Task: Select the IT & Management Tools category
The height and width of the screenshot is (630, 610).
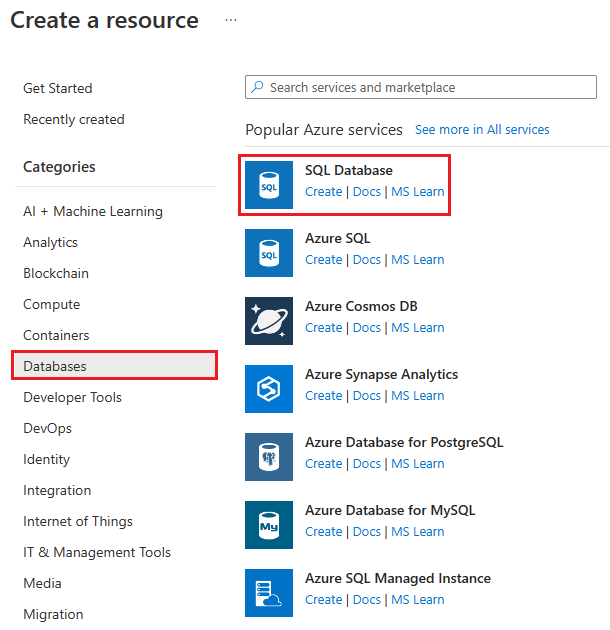Action: [97, 552]
